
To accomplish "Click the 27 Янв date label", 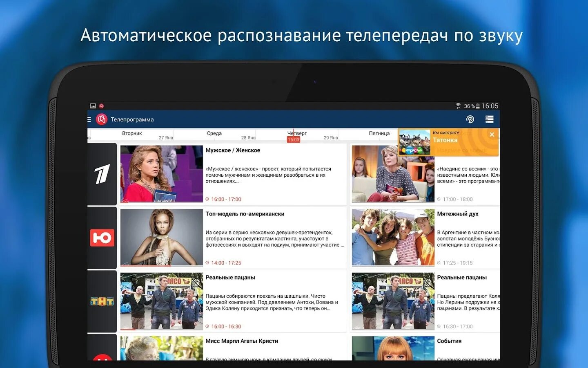I will 166,138.
